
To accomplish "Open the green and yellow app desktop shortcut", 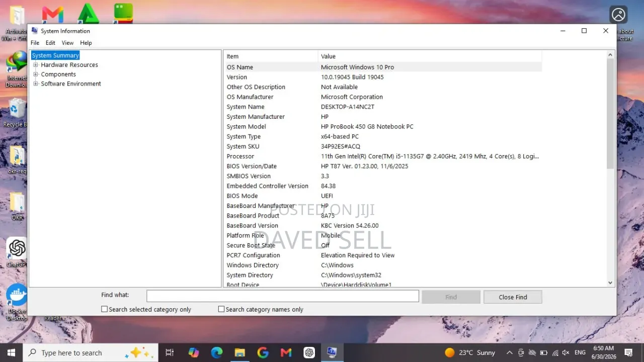I will (123, 13).
